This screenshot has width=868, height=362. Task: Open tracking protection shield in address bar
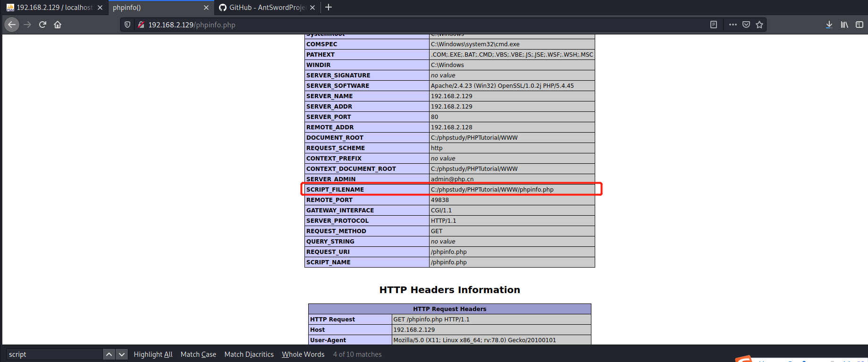point(127,25)
